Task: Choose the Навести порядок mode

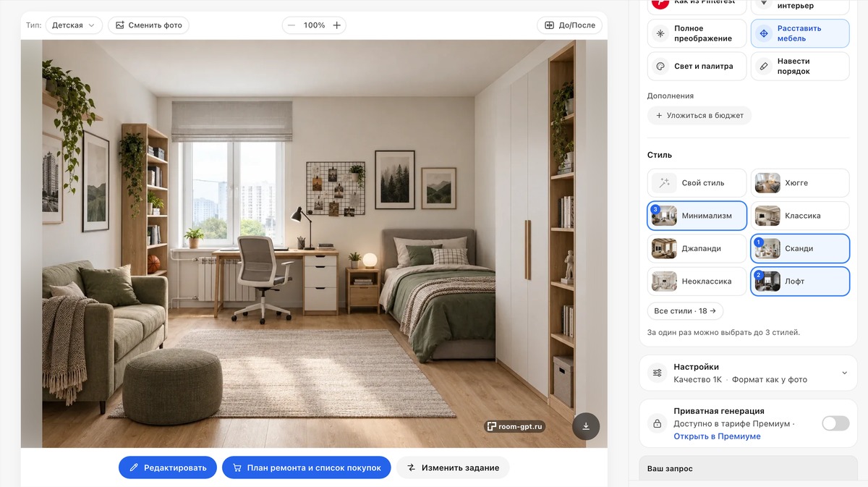Action: (800, 67)
